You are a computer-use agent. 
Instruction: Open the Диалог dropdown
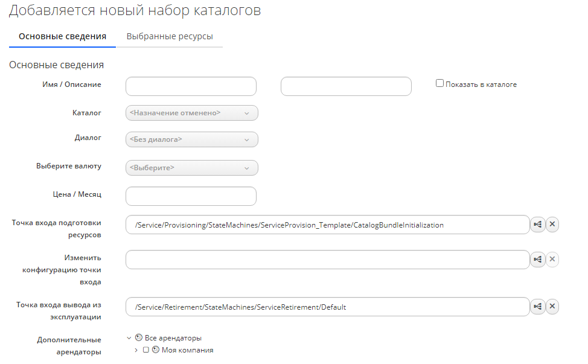(x=191, y=139)
